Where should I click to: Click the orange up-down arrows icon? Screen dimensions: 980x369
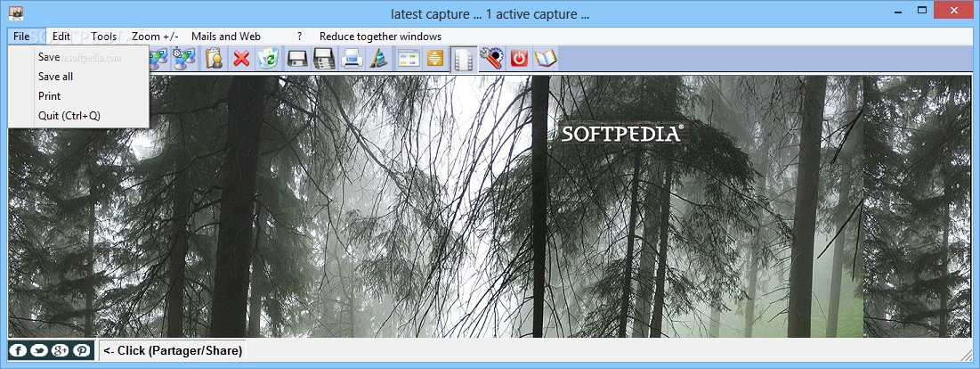(435, 59)
